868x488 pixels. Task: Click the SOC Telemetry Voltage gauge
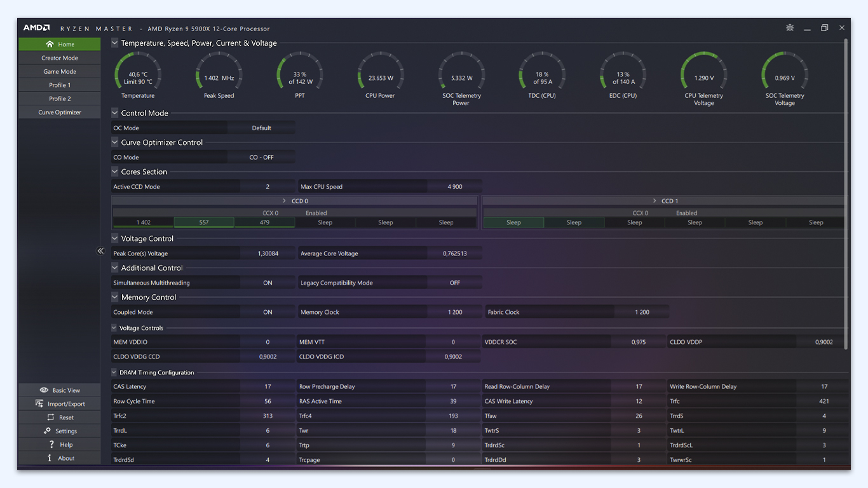[x=785, y=78]
